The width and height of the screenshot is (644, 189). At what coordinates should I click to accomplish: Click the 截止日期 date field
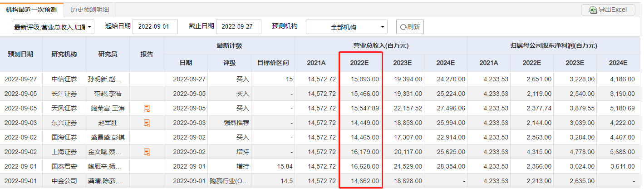click(239, 27)
